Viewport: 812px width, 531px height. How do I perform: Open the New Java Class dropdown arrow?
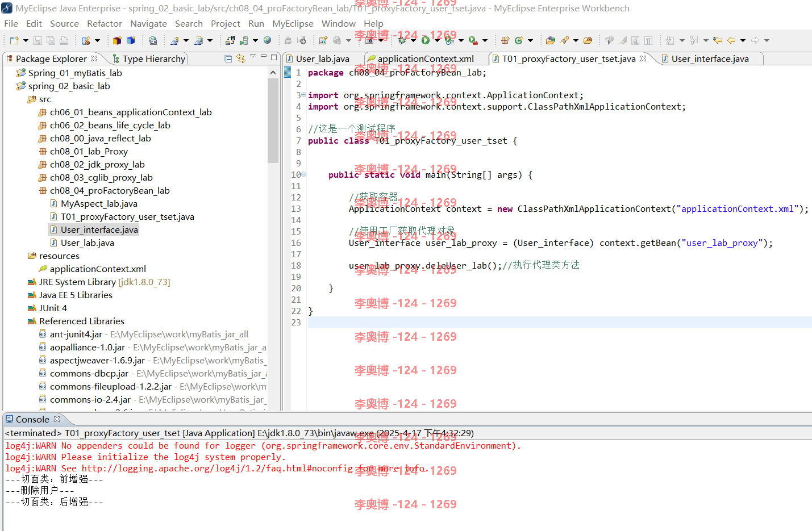pyautogui.click(x=530, y=41)
